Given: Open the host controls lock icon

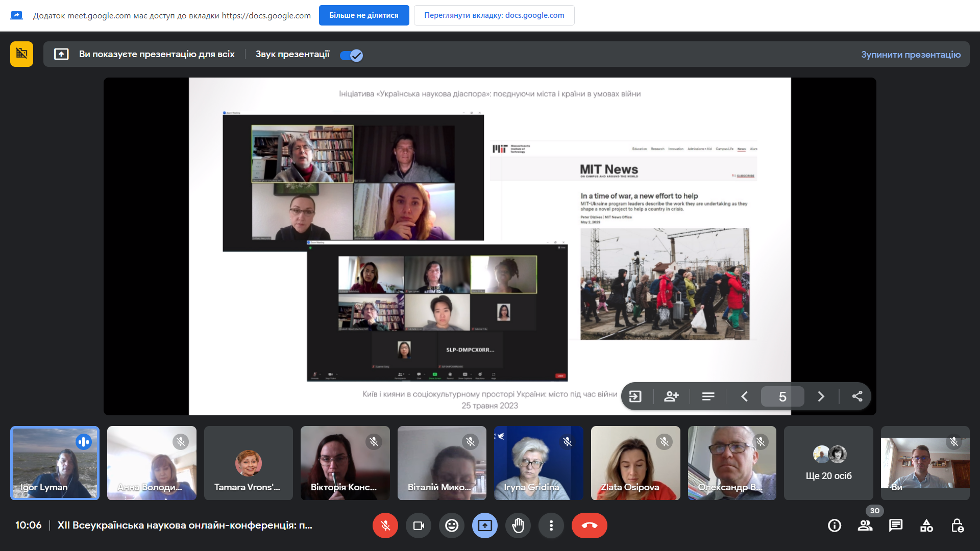Looking at the screenshot, I should click(x=957, y=525).
